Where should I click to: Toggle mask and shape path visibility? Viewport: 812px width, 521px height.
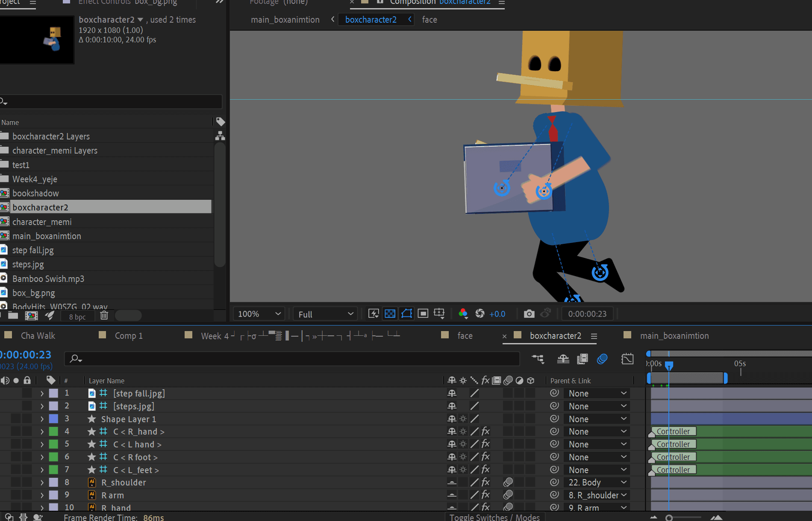point(406,314)
